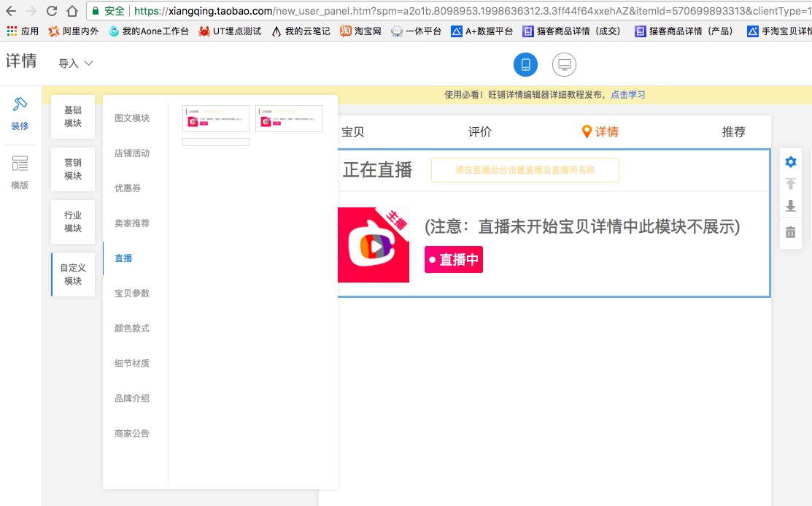Click the live room name input field
The height and width of the screenshot is (506, 812).
525,170
